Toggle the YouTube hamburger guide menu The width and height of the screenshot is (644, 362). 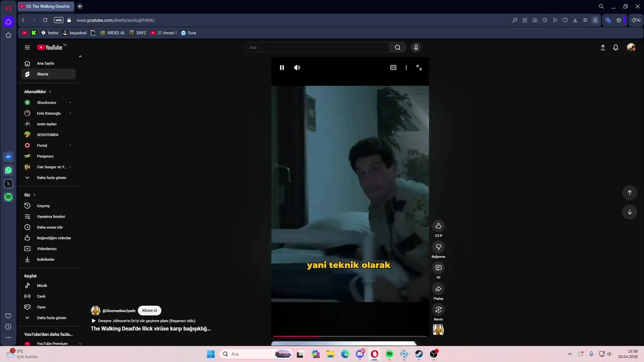pos(27,47)
